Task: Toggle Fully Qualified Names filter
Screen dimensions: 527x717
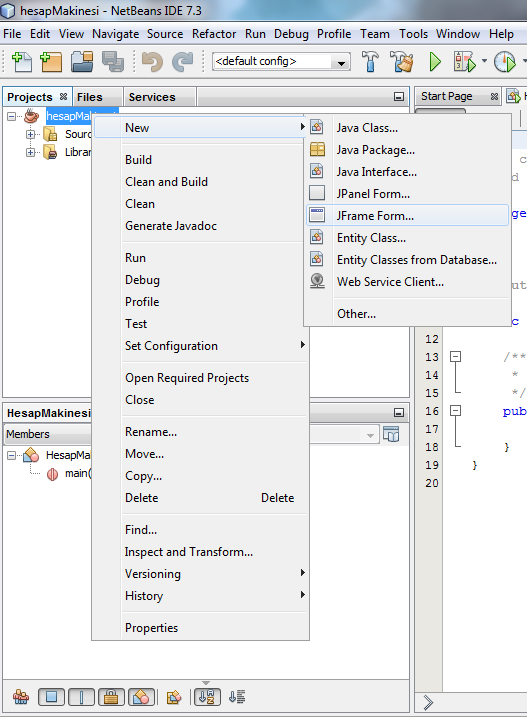Action: 174,697
